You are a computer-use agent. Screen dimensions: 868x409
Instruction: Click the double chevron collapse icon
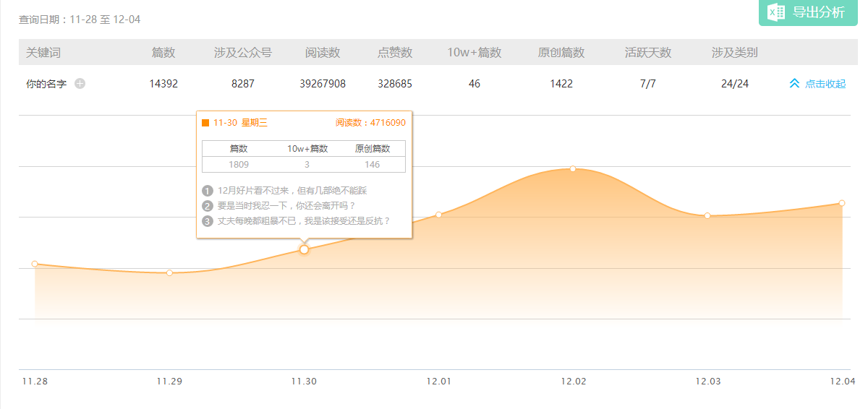pos(794,84)
